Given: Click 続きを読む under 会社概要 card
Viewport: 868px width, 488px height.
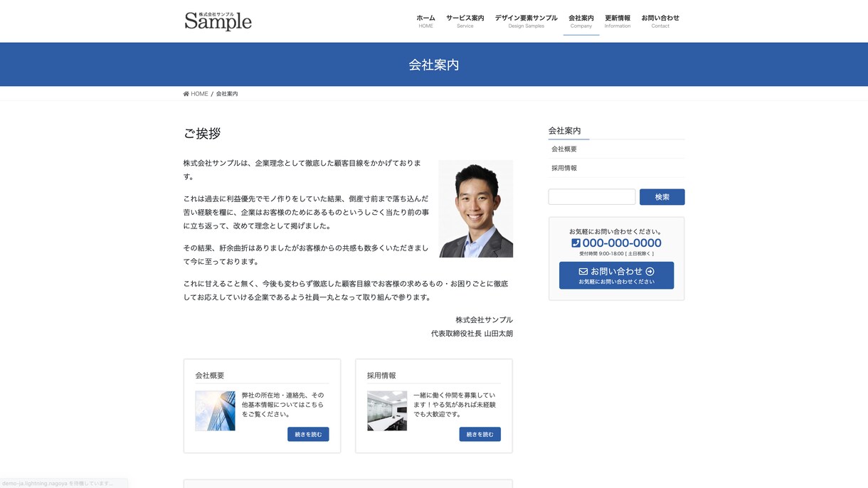Looking at the screenshot, I should coord(308,434).
